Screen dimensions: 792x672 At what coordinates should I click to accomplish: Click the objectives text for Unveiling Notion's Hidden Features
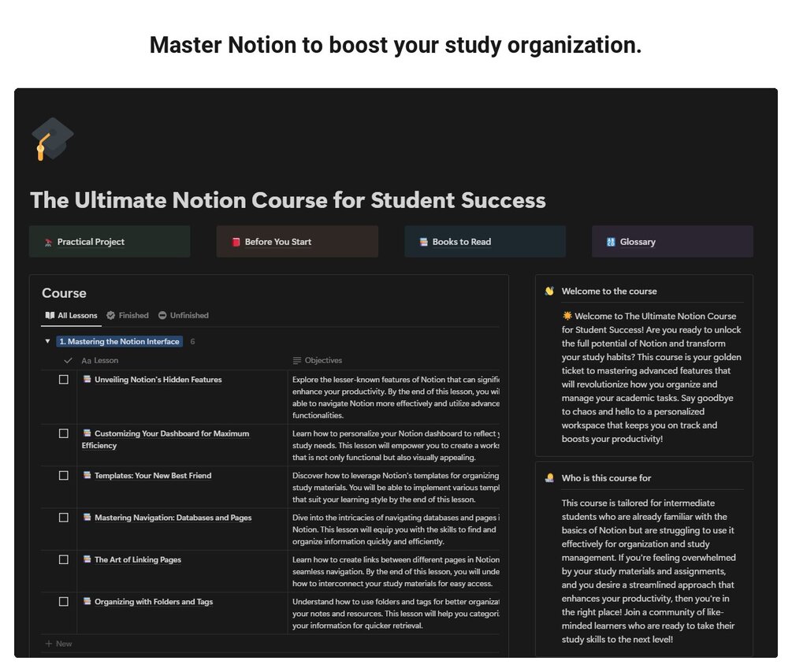click(396, 398)
